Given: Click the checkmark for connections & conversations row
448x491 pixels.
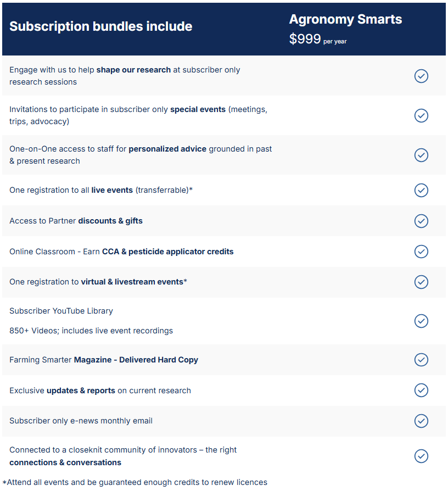Looking at the screenshot, I should 421,456.
